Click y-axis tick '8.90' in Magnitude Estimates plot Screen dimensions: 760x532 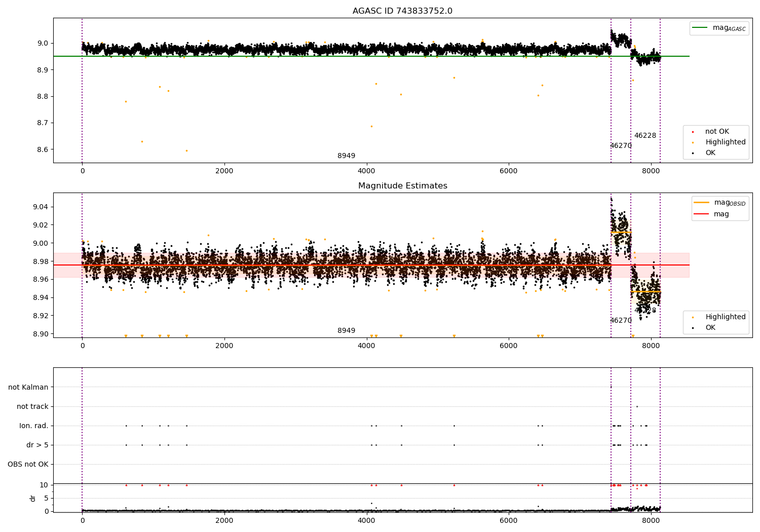[41, 334]
